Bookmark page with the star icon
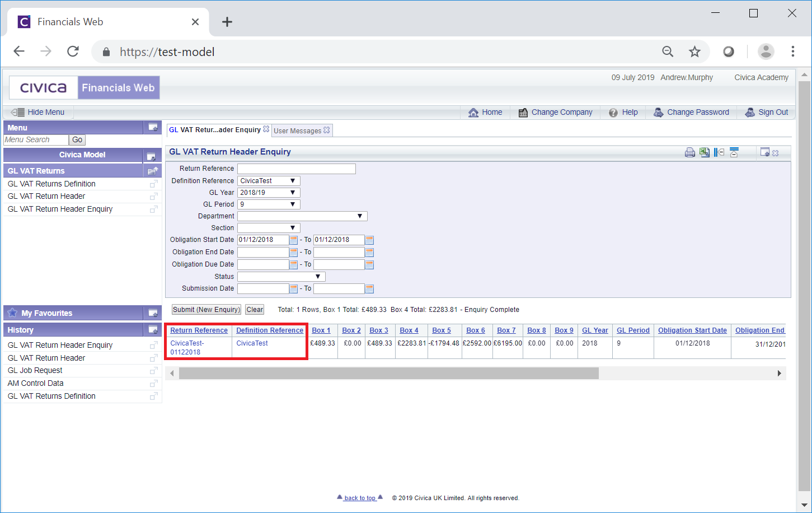The width and height of the screenshot is (812, 513). pyautogui.click(x=694, y=52)
